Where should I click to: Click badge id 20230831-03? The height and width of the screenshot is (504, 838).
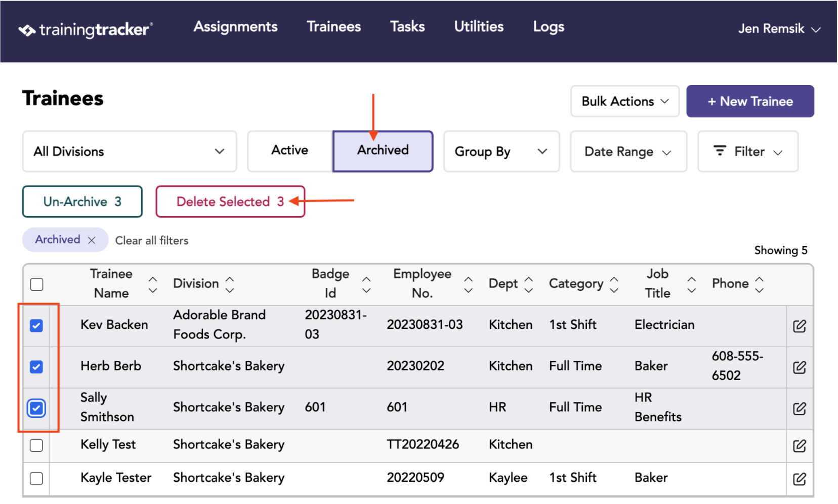click(336, 325)
